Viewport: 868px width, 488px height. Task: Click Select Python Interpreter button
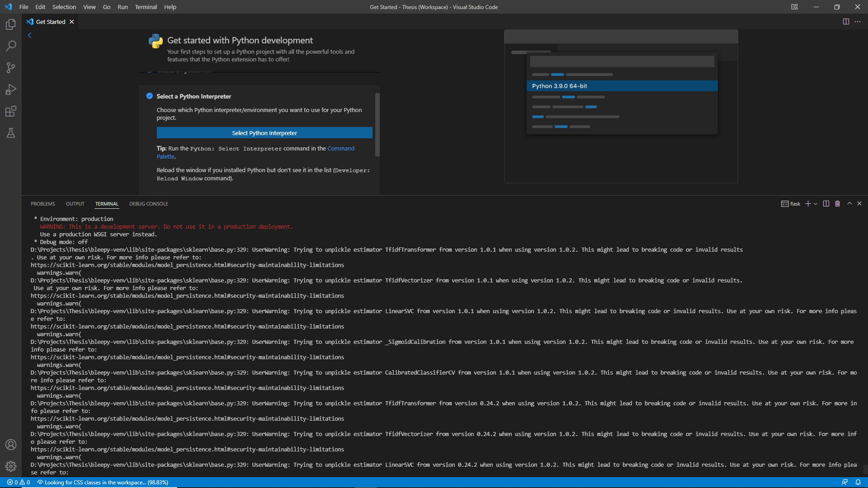[x=264, y=132]
